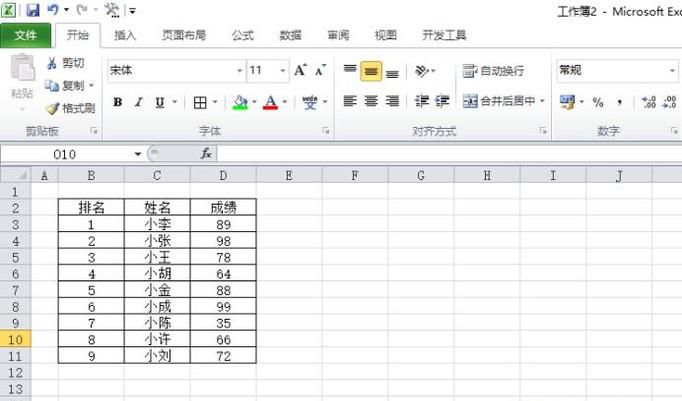This screenshot has height=401, width=682.
Task: Select the cell containing 小张
Action: coord(157,241)
